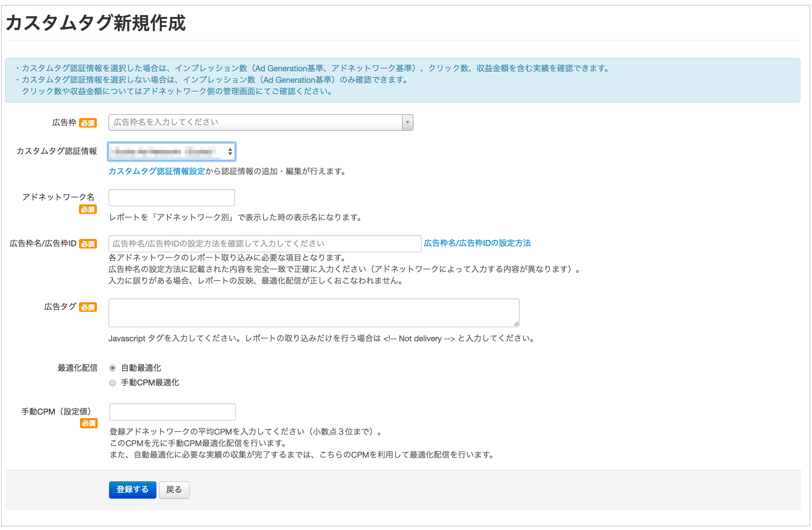Focus the 広告枠名/広告枠ID input field
This screenshot has width=812, height=530.
(265, 244)
